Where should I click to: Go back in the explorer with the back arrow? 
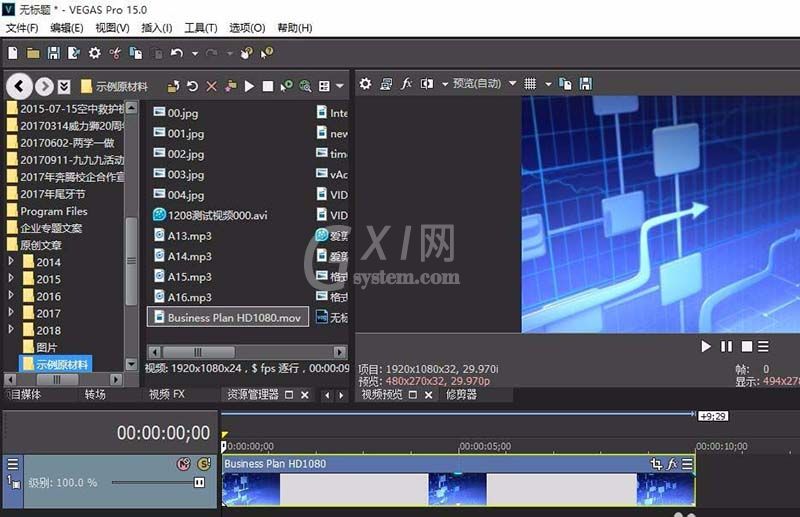20,86
